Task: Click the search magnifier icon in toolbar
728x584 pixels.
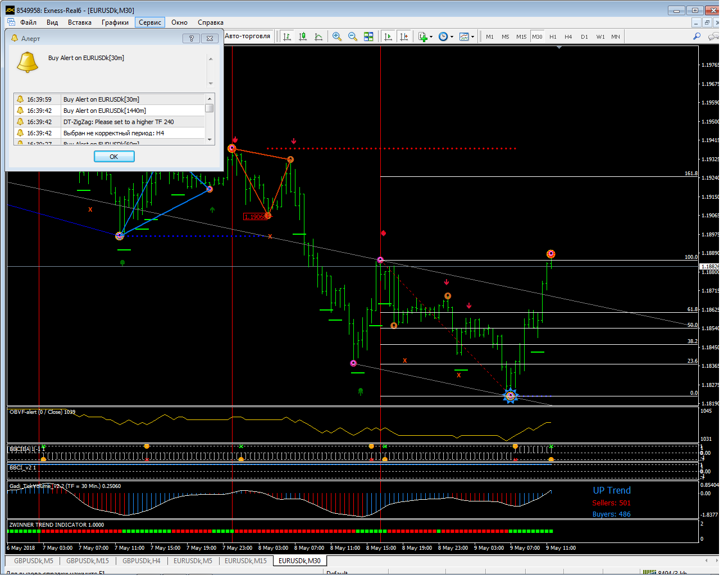Action: coord(697,36)
